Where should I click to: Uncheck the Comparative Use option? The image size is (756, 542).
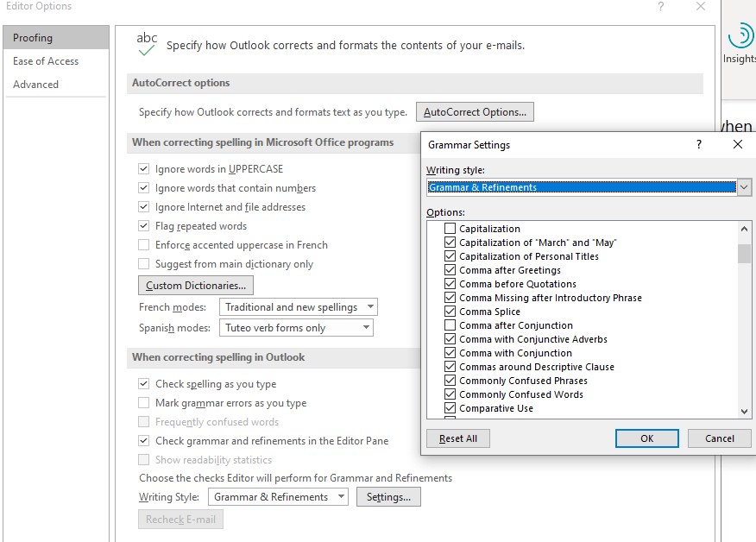pos(450,408)
